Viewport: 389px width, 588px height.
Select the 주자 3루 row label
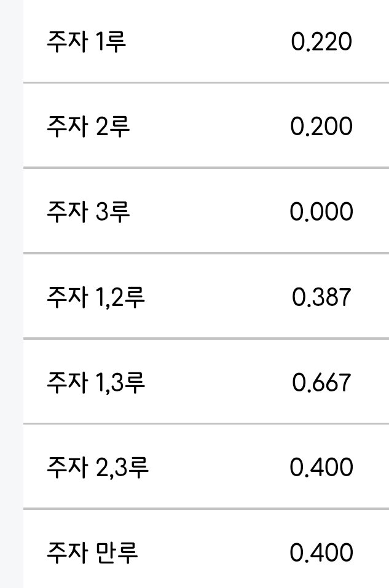[x=88, y=211]
